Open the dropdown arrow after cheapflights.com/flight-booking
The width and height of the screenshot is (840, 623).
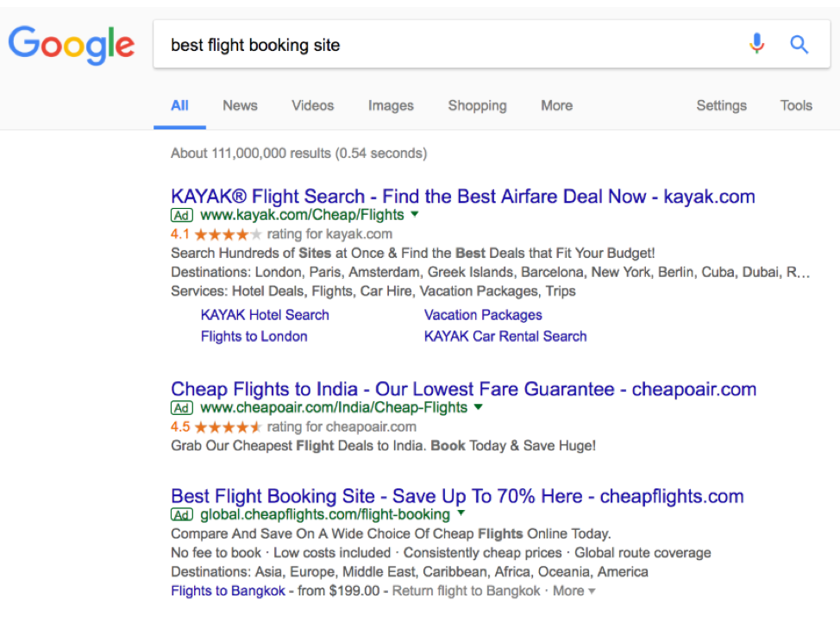(461, 513)
